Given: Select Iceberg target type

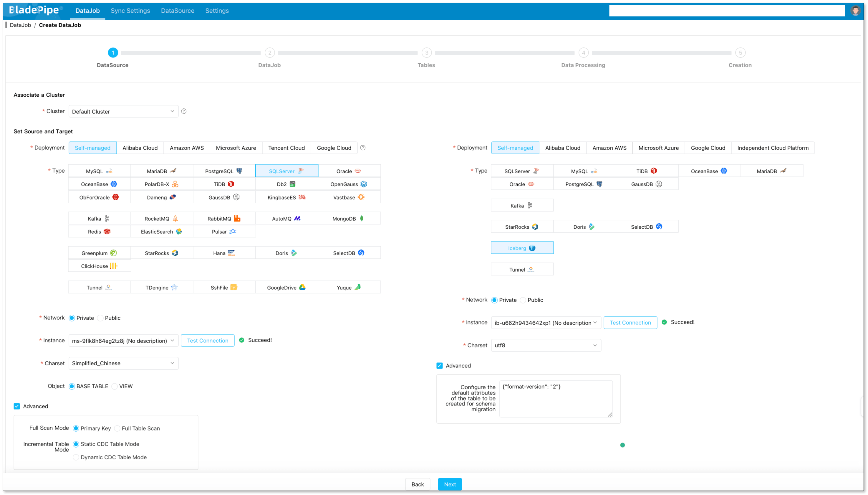Looking at the screenshot, I should coord(522,248).
